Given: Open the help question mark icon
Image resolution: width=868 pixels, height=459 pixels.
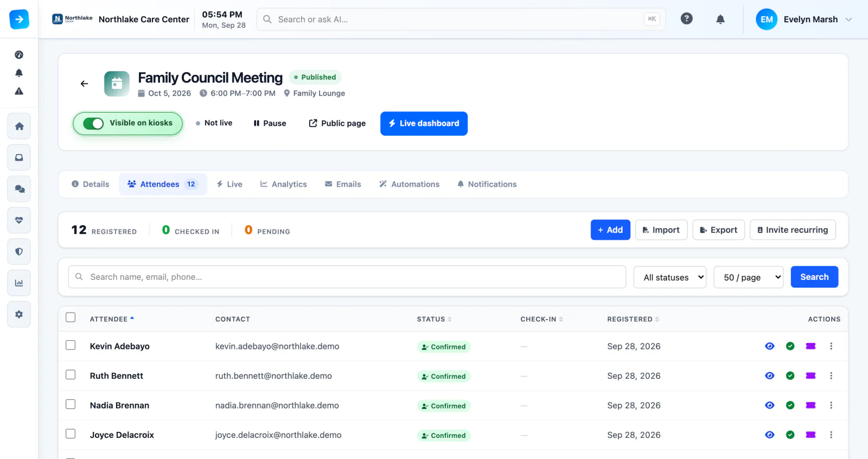Looking at the screenshot, I should 686,19.
